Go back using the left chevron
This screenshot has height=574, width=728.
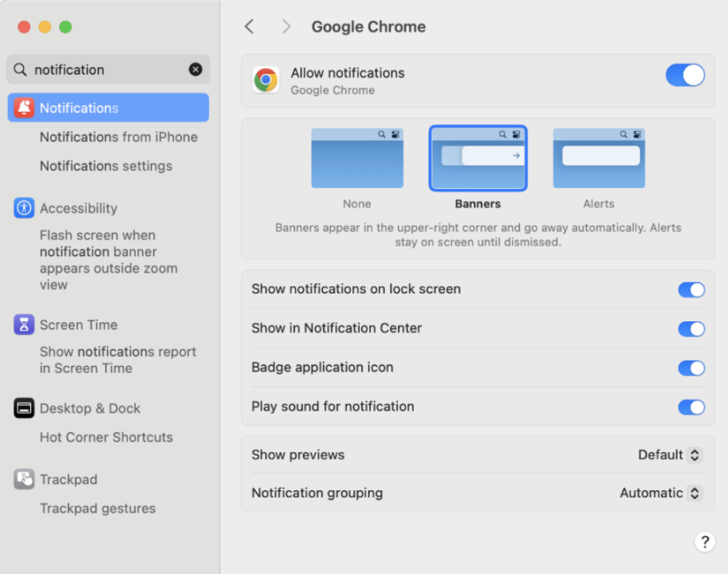(x=250, y=27)
